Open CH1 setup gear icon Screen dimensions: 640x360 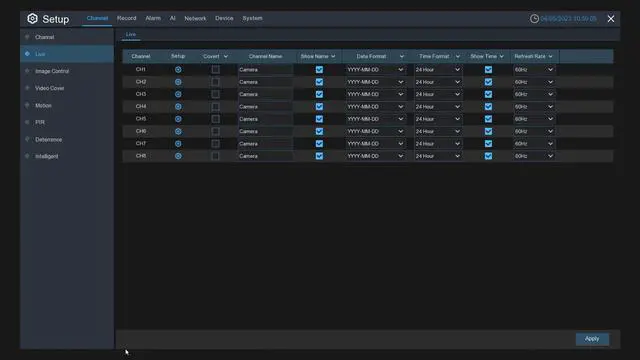click(178, 70)
